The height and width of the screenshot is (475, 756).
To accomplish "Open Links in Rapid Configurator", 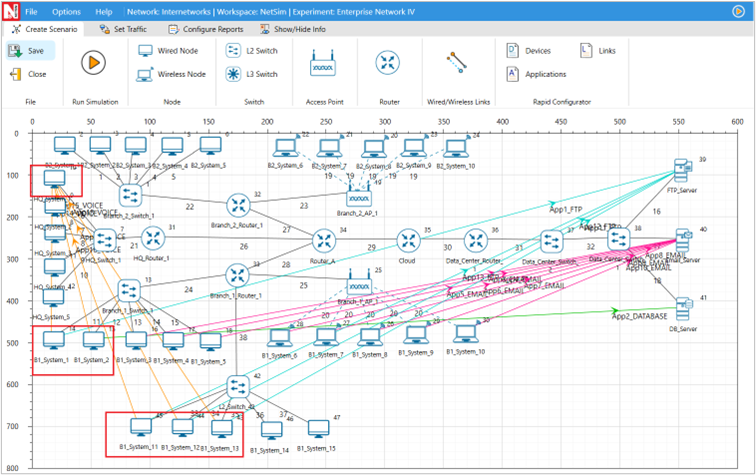I will click(x=599, y=50).
